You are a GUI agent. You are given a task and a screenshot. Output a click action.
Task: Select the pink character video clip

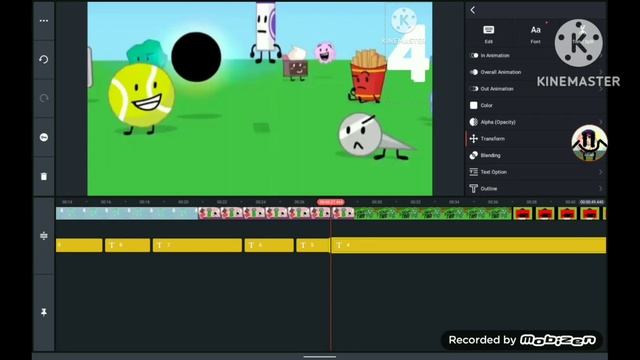tap(276, 213)
